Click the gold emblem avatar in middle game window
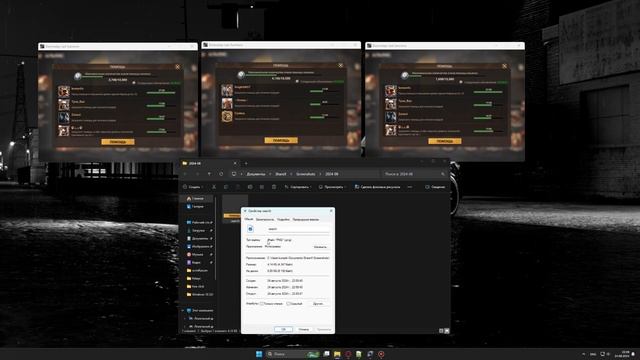Image resolution: width=640 pixels, height=360 pixels. (x=227, y=116)
